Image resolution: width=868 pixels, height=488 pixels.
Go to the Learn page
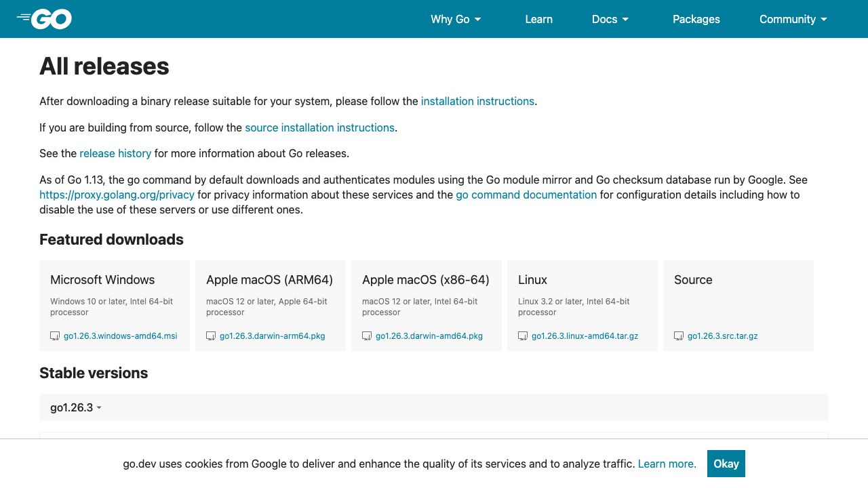539,19
